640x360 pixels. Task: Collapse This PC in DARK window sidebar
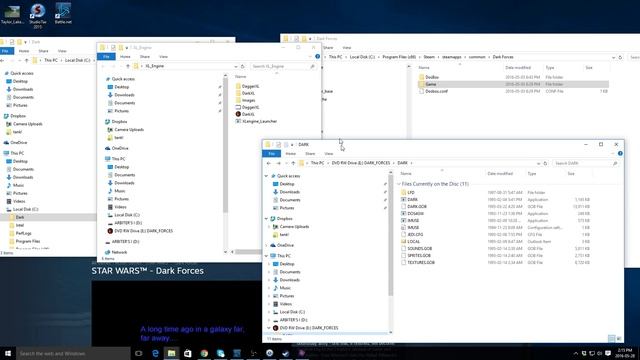[x=267, y=256]
